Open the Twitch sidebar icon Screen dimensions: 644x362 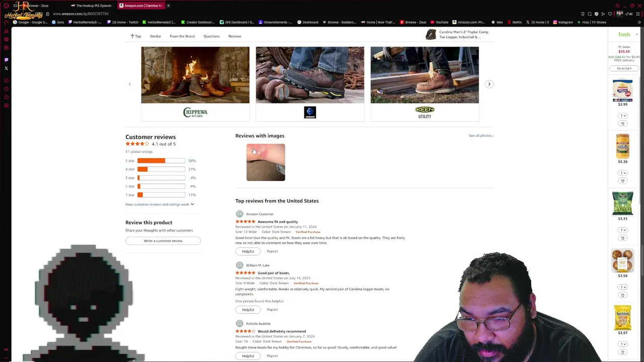6,60
